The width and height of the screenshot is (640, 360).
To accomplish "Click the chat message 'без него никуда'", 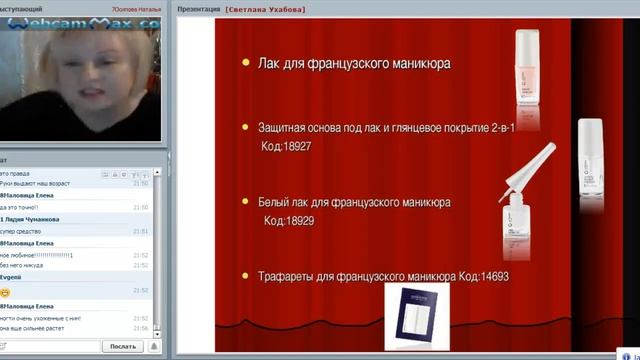I will [21, 265].
